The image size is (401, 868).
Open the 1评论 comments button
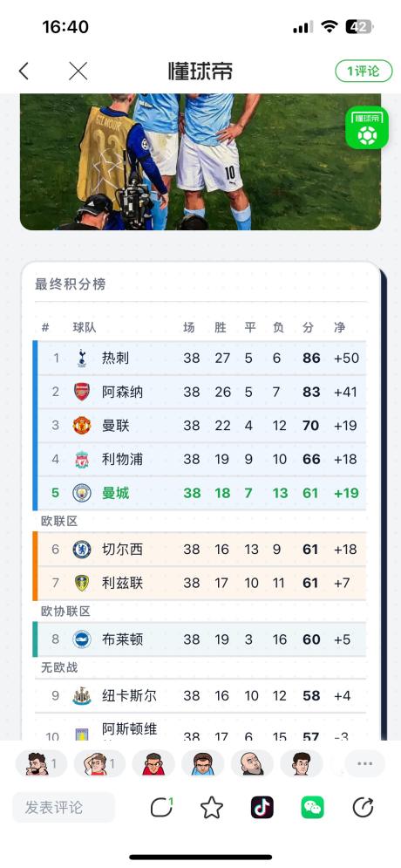[364, 71]
